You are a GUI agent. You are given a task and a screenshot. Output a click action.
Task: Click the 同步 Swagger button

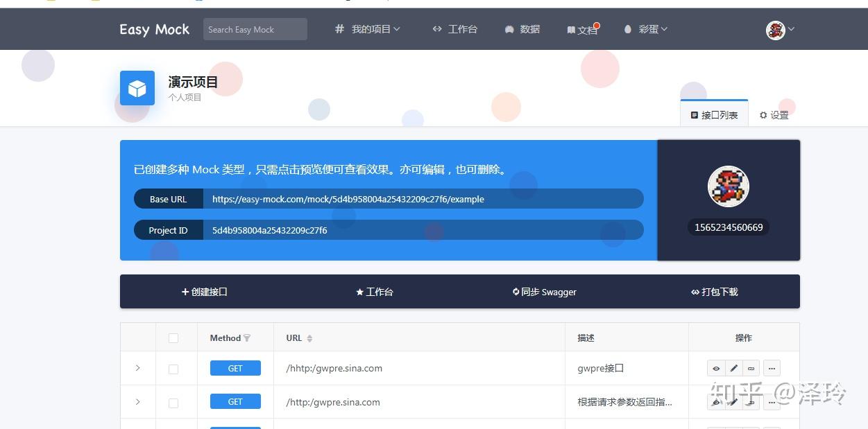545,292
